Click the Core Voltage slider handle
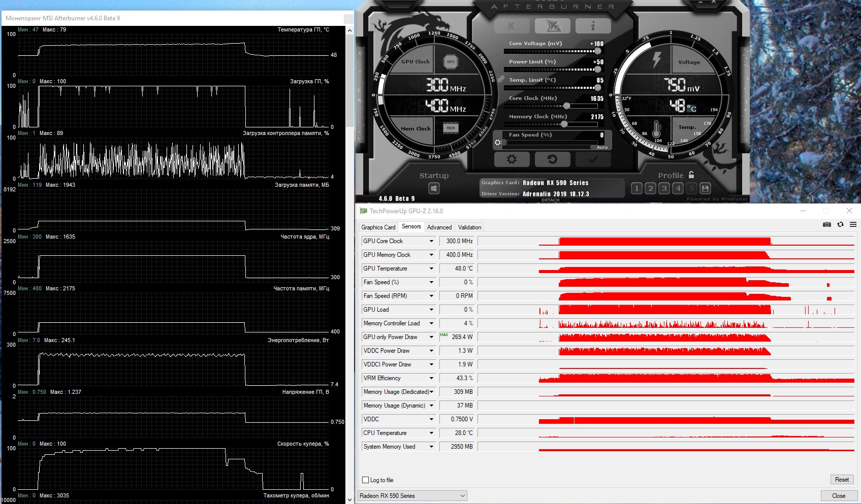This screenshot has width=861, height=504. (x=598, y=51)
